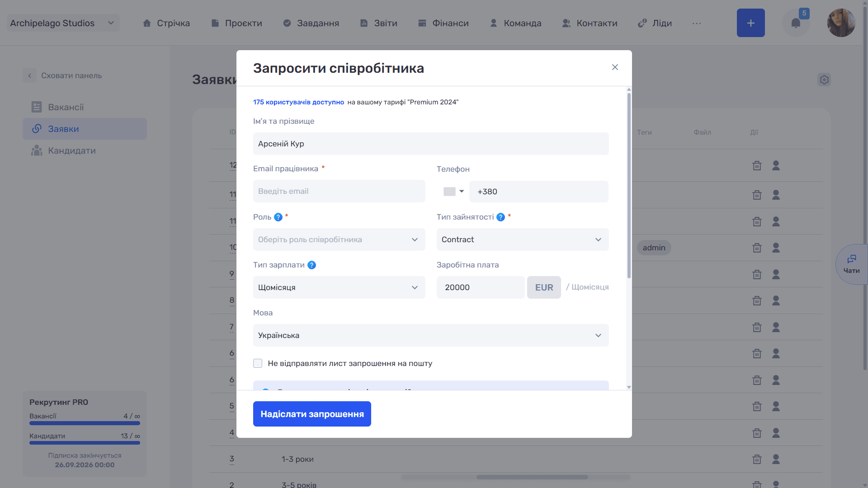
Task: Open candidate profile icon in row 8
Action: tap(776, 300)
